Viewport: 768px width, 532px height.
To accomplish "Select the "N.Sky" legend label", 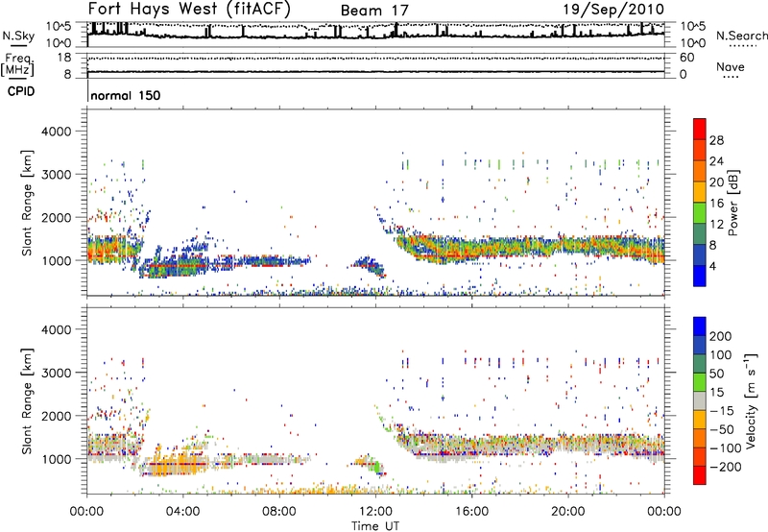I will coord(18,36).
